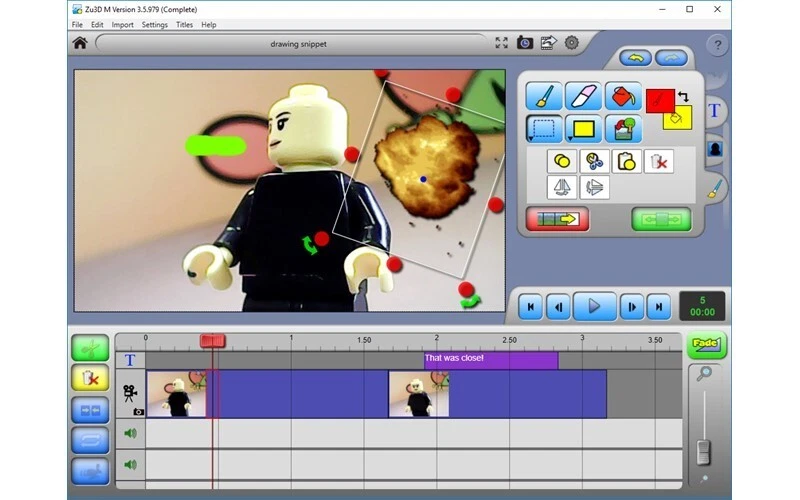This screenshot has height=500, width=800.
Task: Click the zoom magnifier icon above slider
Action: [704, 374]
